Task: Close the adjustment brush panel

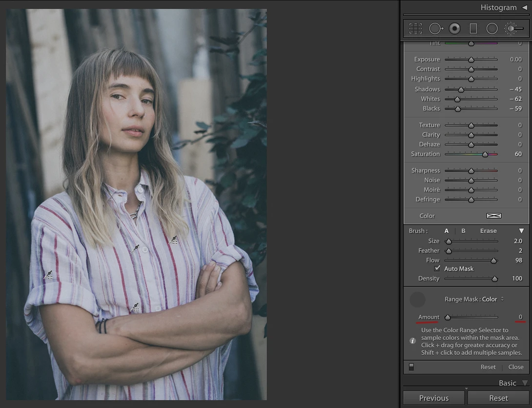Action: click(516, 367)
